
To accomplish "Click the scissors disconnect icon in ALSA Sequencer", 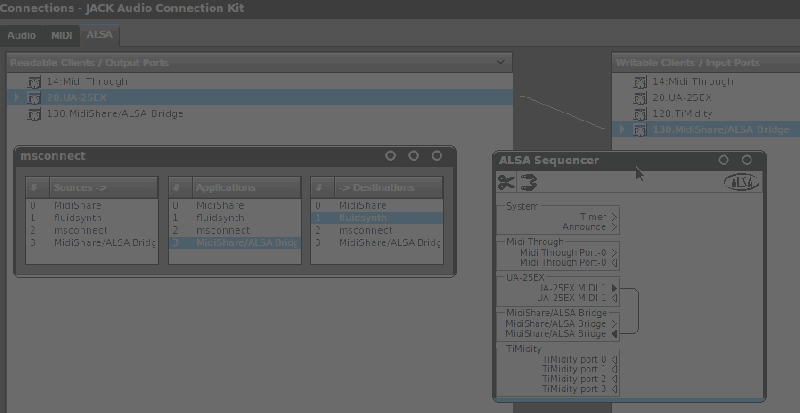I will (x=506, y=181).
